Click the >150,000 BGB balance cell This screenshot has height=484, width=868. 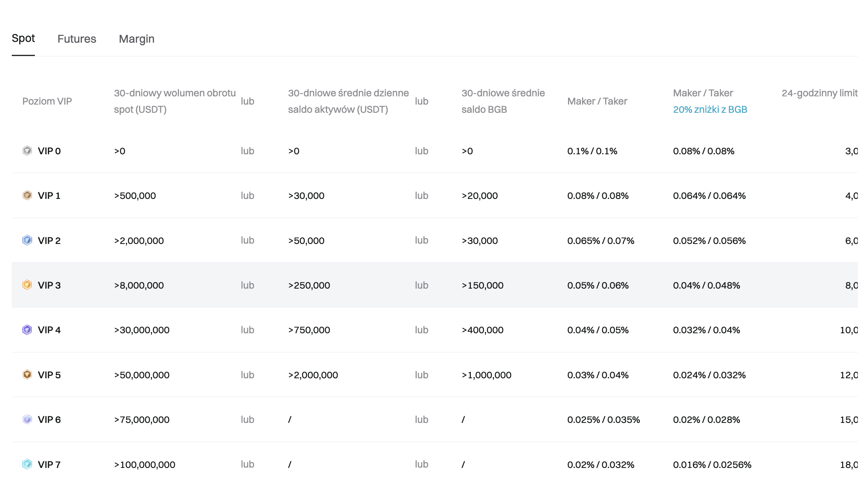pos(483,285)
